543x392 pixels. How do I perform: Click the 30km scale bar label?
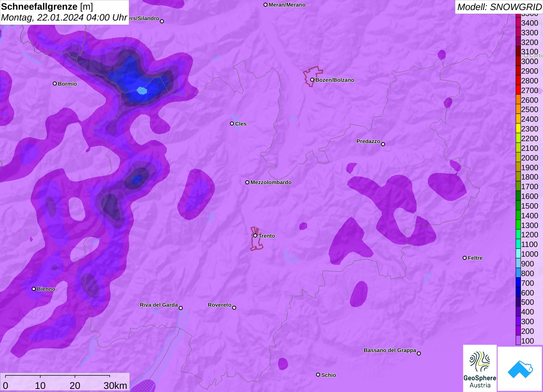click(x=115, y=385)
